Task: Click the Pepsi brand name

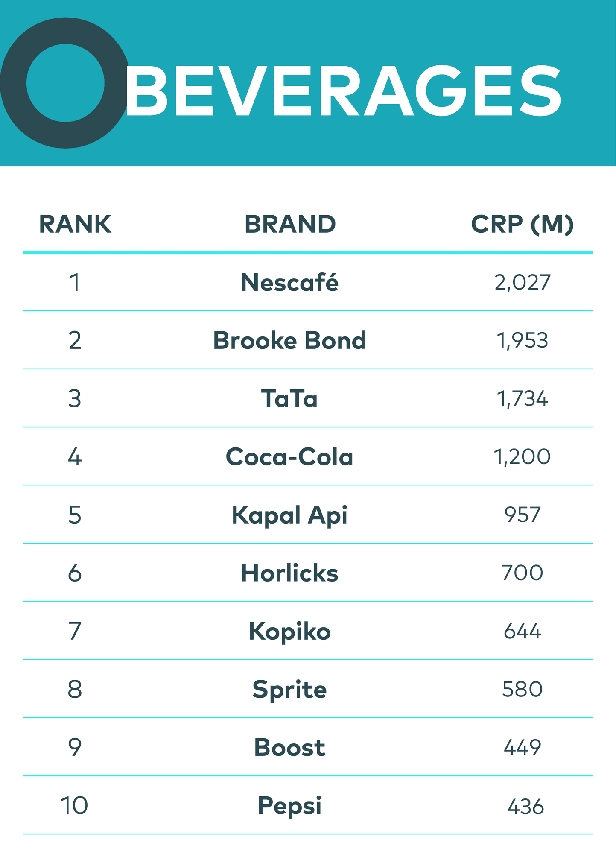Action: pos(290,806)
